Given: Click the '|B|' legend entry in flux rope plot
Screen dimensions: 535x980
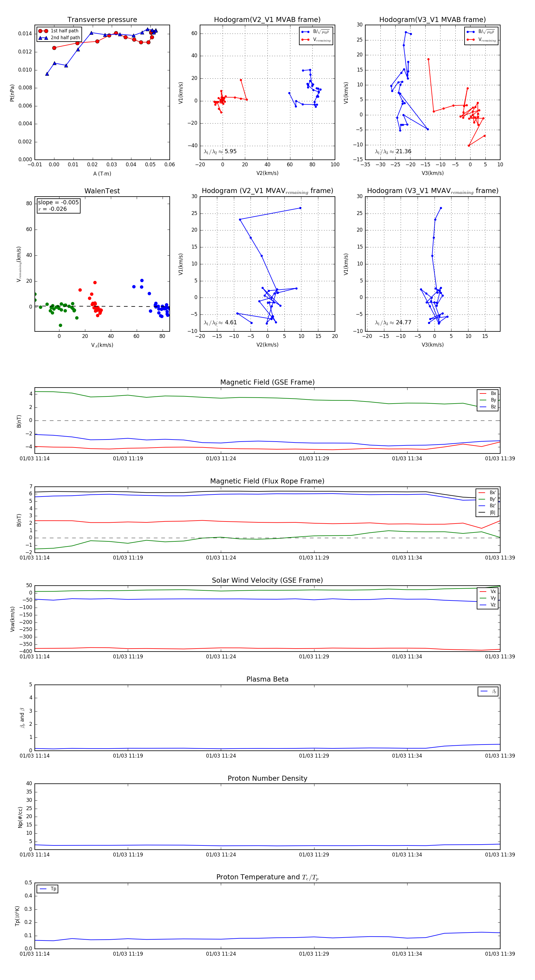Looking at the screenshot, I should 487,513.
